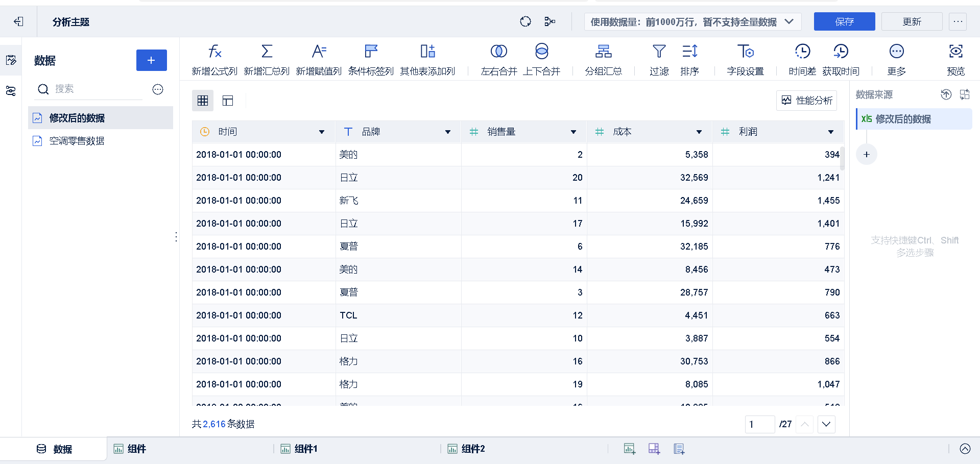This screenshot has width=980, height=464.
Task: Open the 更多 toolbar options
Action: (x=897, y=60)
